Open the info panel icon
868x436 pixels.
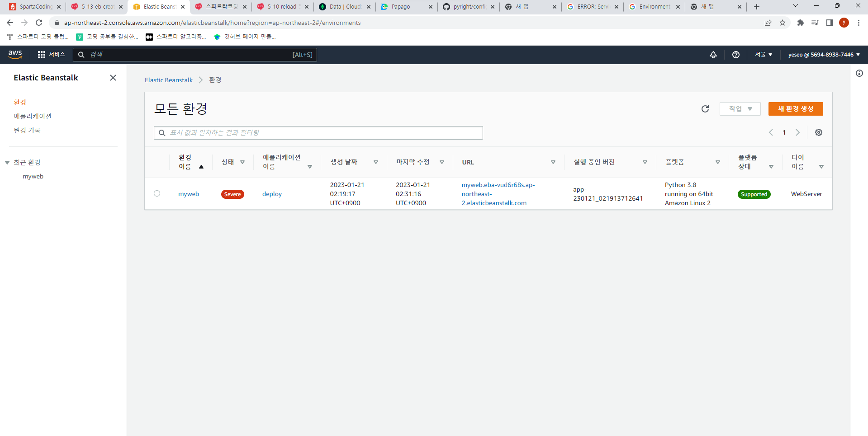coord(859,73)
